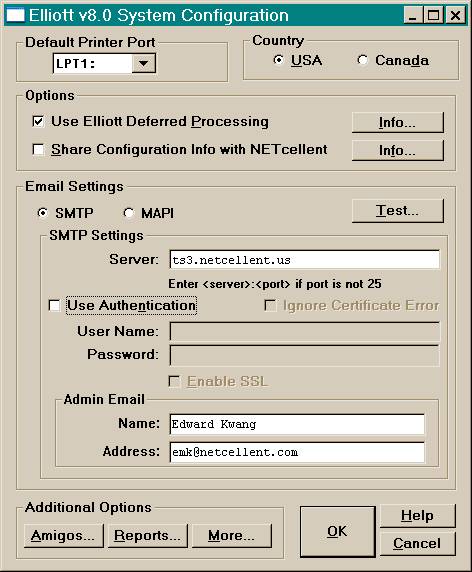Open More additional options

(232, 536)
